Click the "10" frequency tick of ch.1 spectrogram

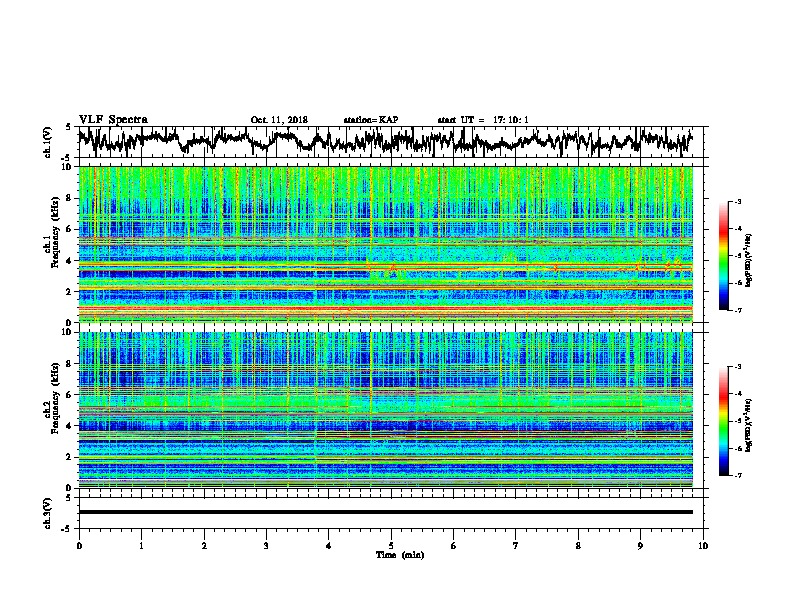tap(67, 167)
